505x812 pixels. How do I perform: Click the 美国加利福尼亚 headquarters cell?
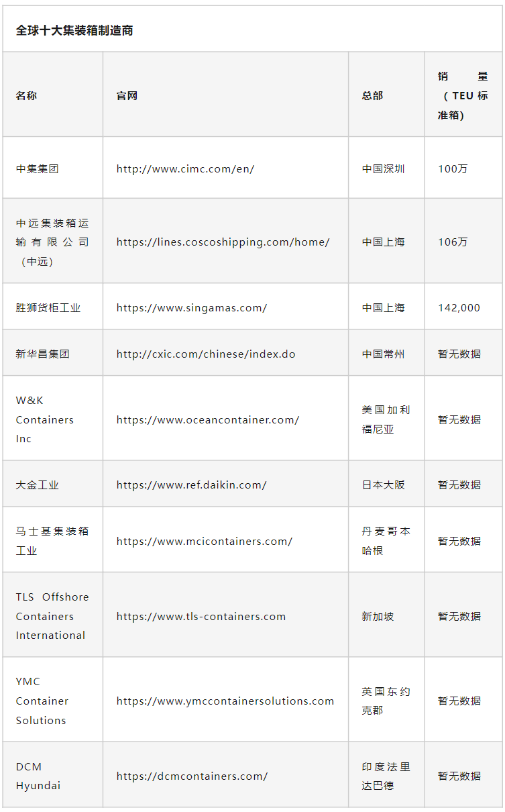click(386, 419)
